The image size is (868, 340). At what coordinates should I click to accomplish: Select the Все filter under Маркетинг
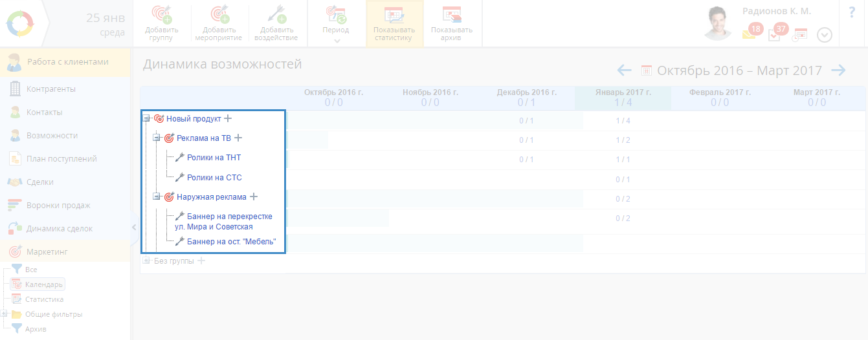30,270
